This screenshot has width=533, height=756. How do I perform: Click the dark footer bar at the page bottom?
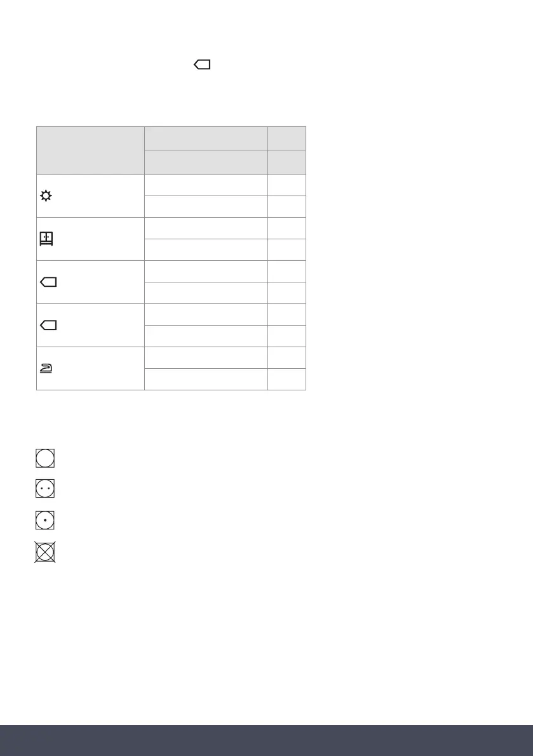pyautogui.click(x=266, y=740)
